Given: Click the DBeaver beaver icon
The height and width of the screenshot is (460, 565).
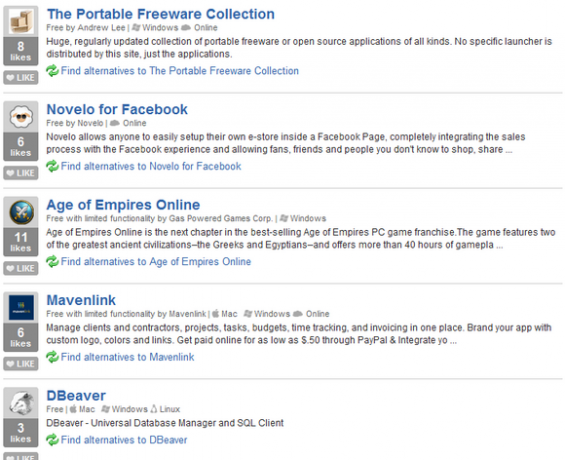Looking at the screenshot, I should tap(21, 403).
